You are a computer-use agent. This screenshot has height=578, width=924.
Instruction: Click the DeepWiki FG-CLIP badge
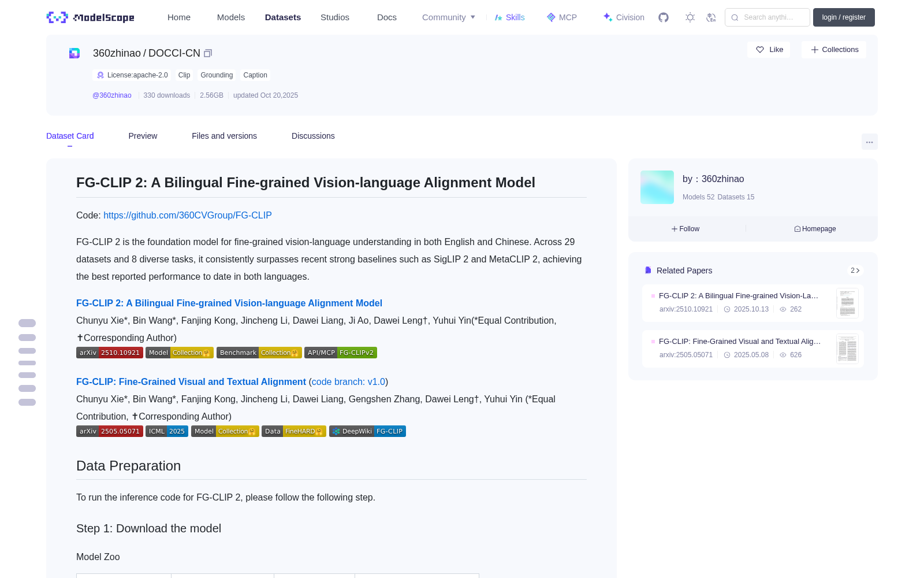pyautogui.click(x=367, y=431)
